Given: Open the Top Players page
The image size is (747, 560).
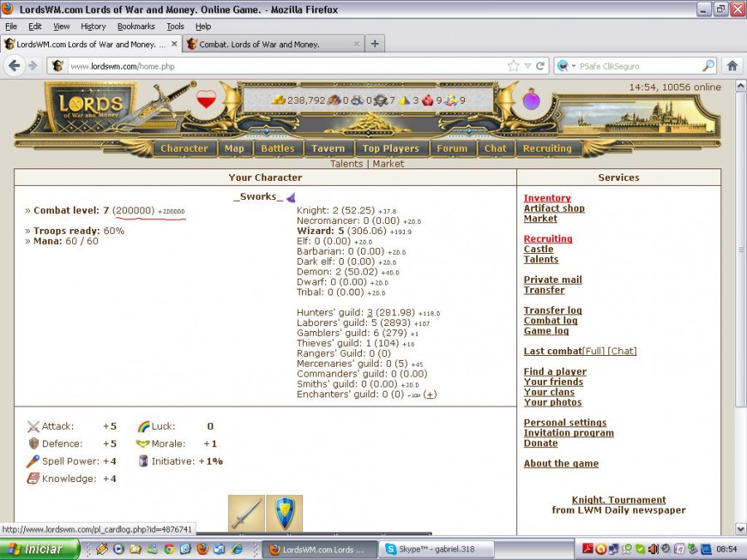Looking at the screenshot, I should click(x=391, y=149).
